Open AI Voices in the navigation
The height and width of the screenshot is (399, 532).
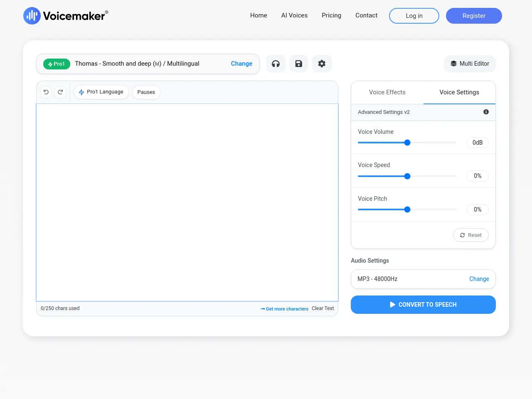coord(294,15)
